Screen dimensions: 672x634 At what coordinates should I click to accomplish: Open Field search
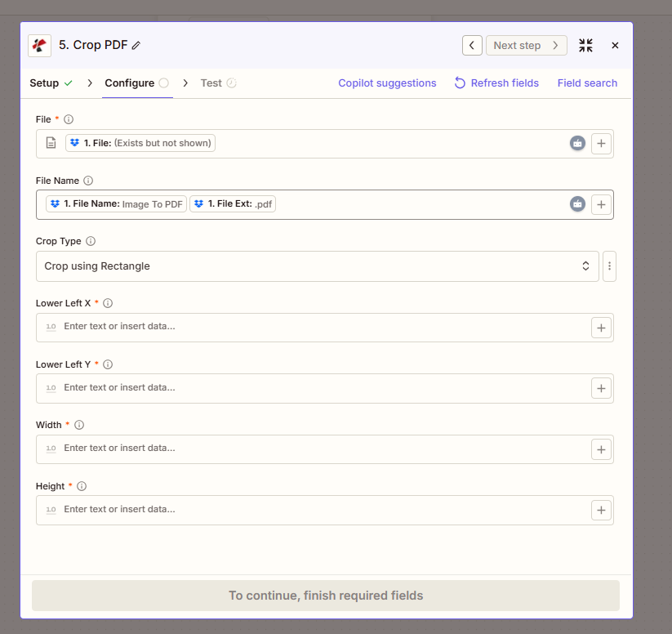point(587,83)
